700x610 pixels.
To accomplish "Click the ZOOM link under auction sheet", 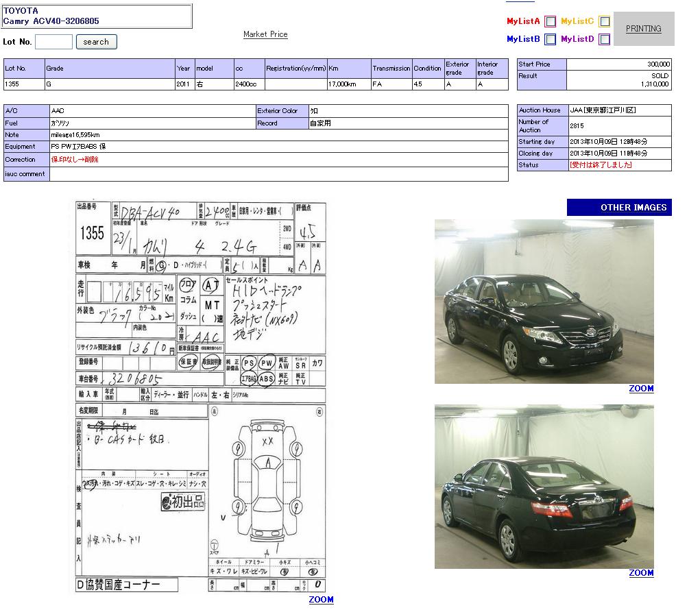I will pyautogui.click(x=321, y=600).
